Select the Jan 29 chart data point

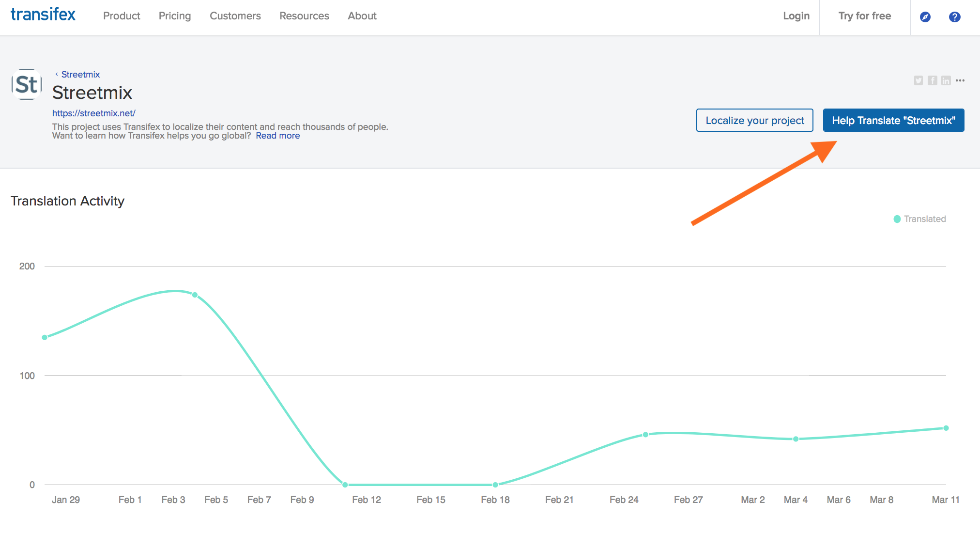point(45,337)
